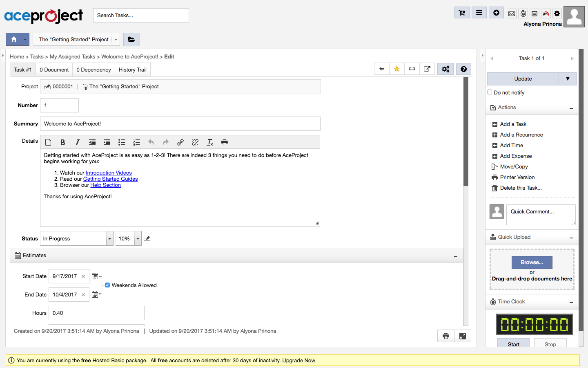The width and height of the screenshot is (588, 368).
Task: Click the chain link icon in task toolbar
Action: click(412, 69)
